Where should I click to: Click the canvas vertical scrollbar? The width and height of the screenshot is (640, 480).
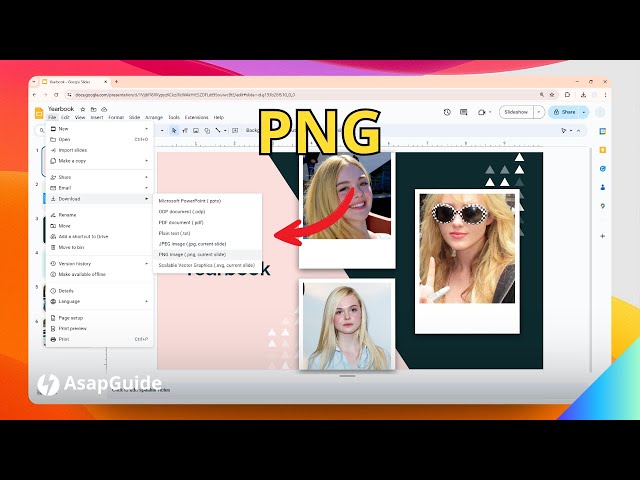591,260
